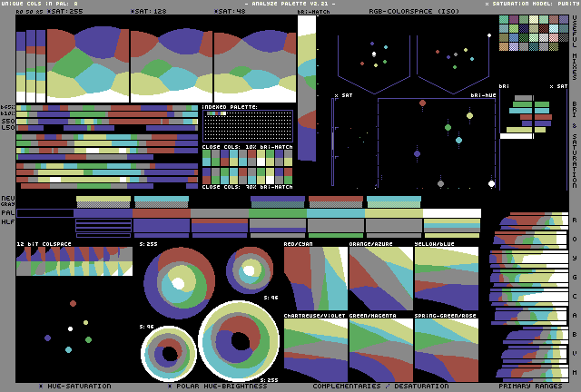Click the yellow sphere in bri-hue plot
The image size is (581, 392).
point(469,115)
